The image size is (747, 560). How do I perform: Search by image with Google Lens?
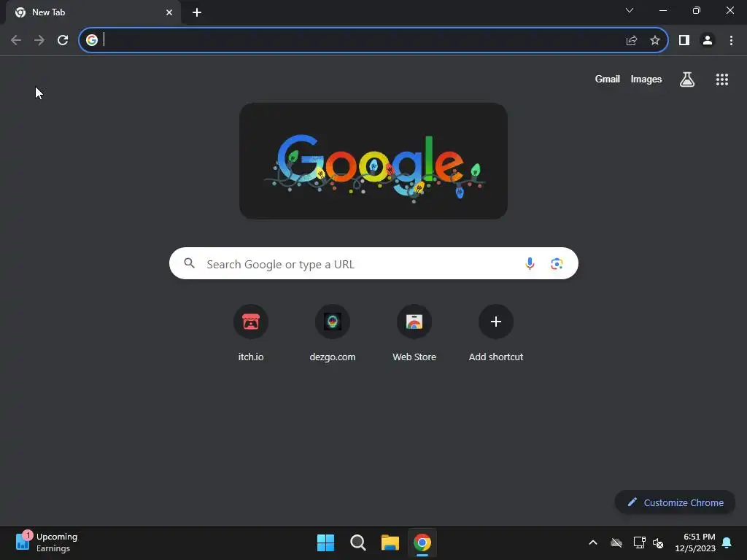[x=557, y=263]
